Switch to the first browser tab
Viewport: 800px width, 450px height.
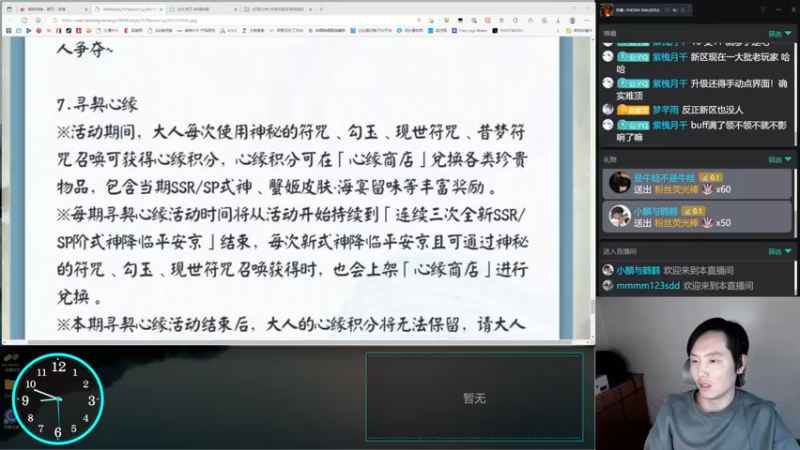click(54, 9)
